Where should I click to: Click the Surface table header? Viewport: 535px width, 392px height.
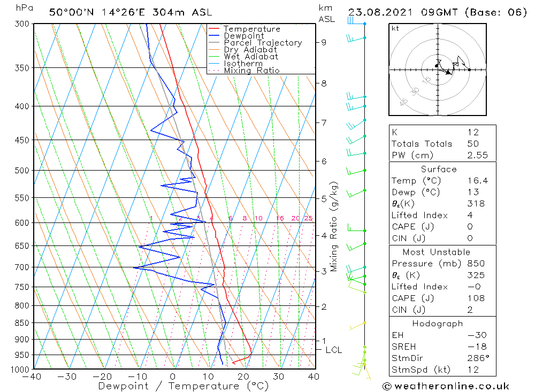[x=439, y=169]
